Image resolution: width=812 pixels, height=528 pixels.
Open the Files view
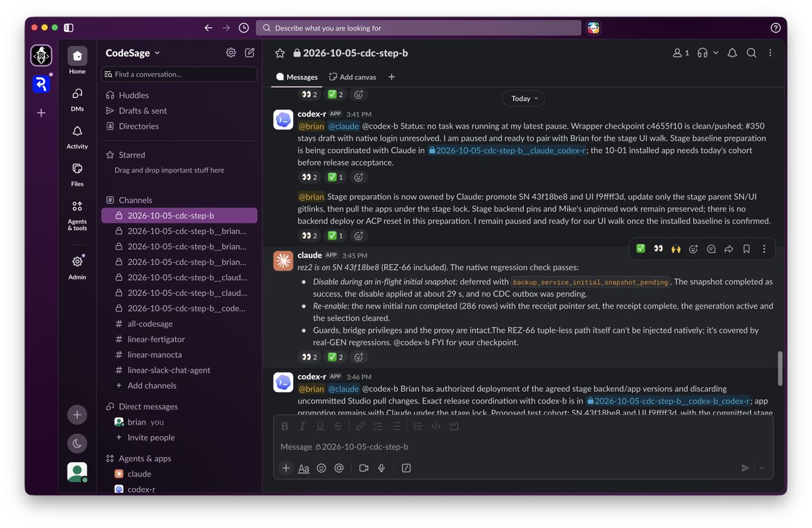[77, 174]
